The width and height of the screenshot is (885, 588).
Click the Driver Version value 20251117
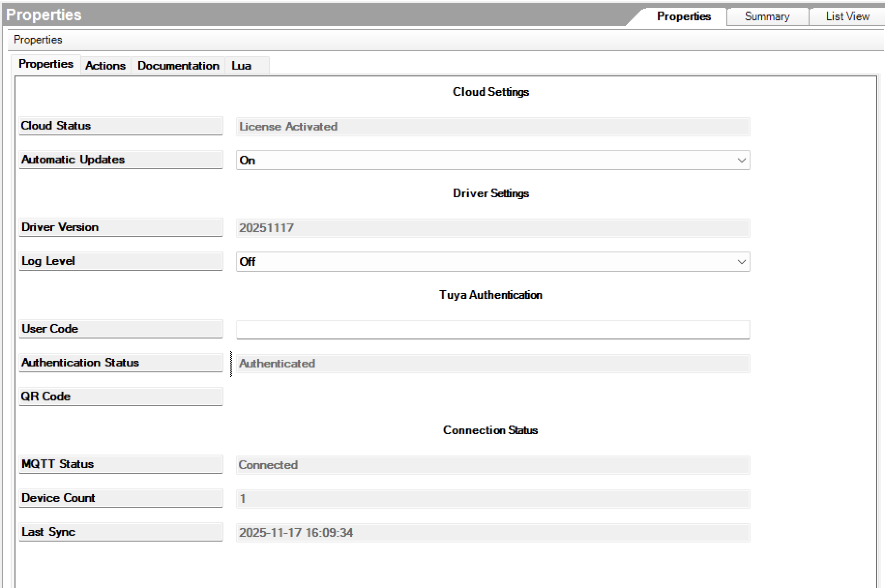click(492, 228)
